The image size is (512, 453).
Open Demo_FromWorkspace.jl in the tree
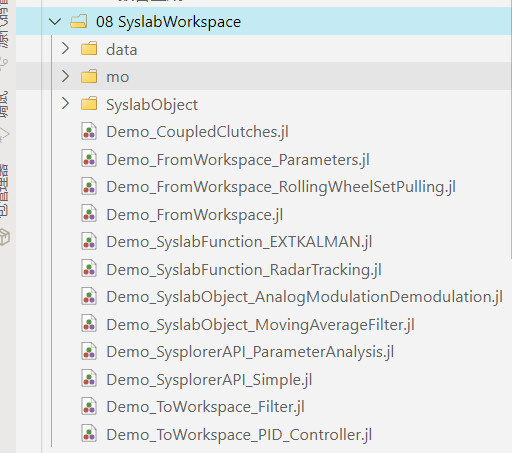coord(195,215)
